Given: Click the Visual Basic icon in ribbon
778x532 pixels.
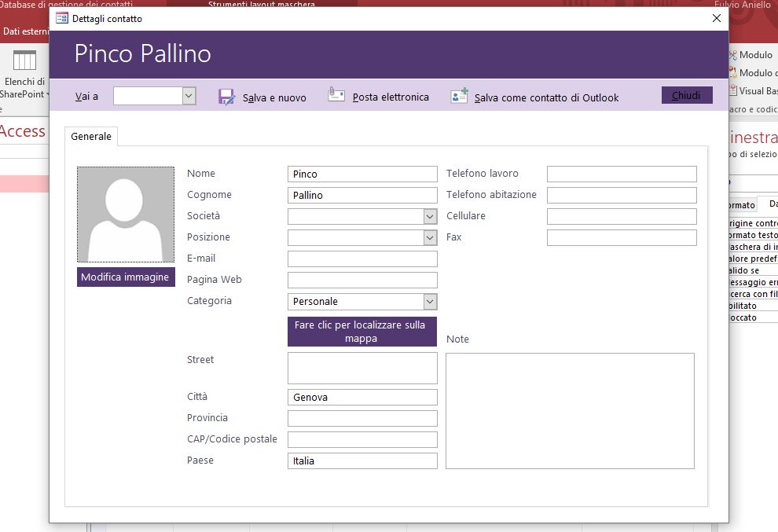Looking at the screenshot, I should (x=733, y=91).
